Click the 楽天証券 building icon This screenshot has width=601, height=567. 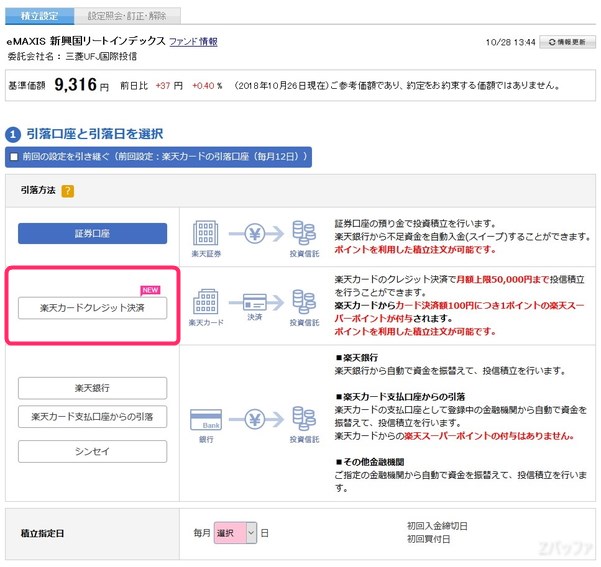coord(206,233)
